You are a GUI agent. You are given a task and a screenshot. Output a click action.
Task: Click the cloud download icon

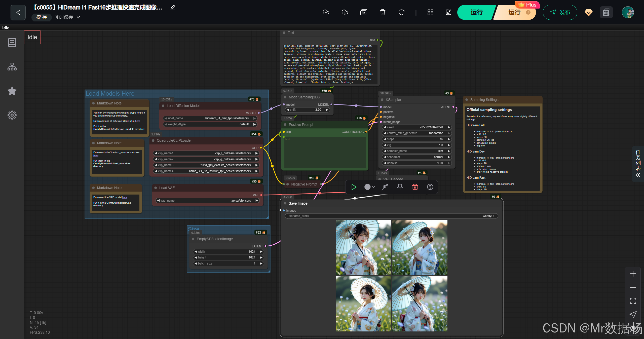coord(345,12)
